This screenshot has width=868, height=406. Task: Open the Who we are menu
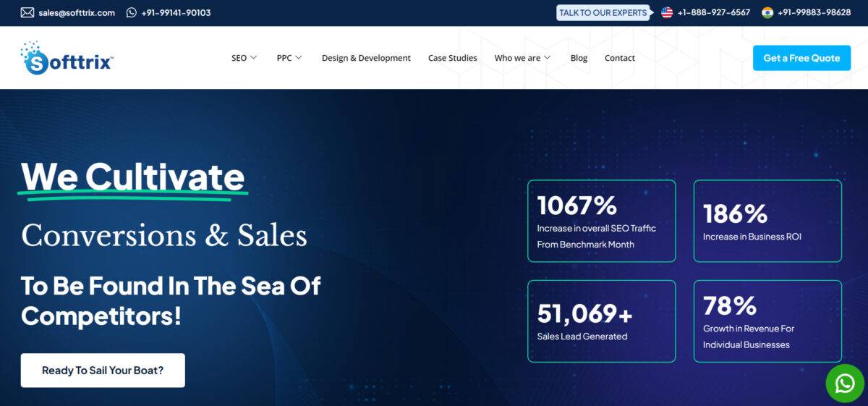(x=517, y=58)
